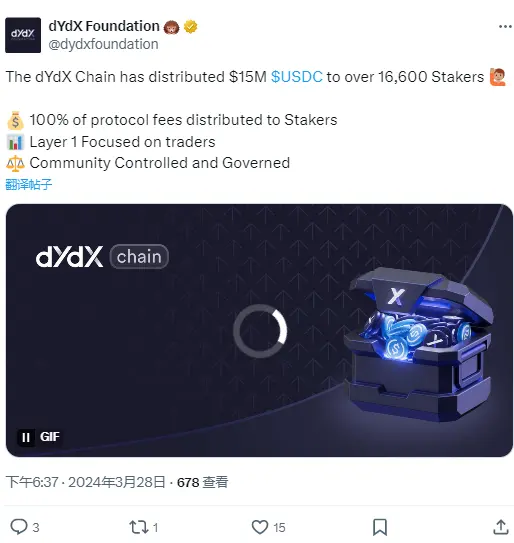The height and width of the screenshot is (543, 514).
Task: Click the $USDC cashtag link
Action: (297, 77)
